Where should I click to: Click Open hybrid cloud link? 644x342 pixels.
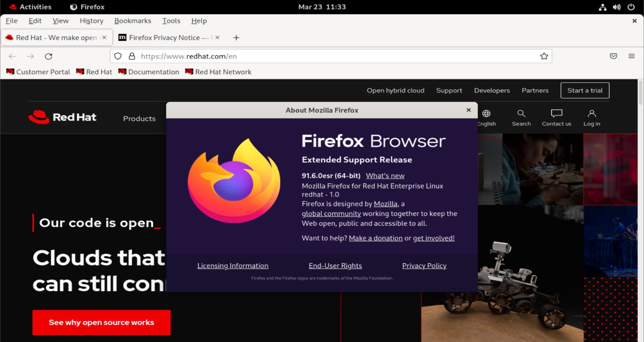click(x=396, y=90)
